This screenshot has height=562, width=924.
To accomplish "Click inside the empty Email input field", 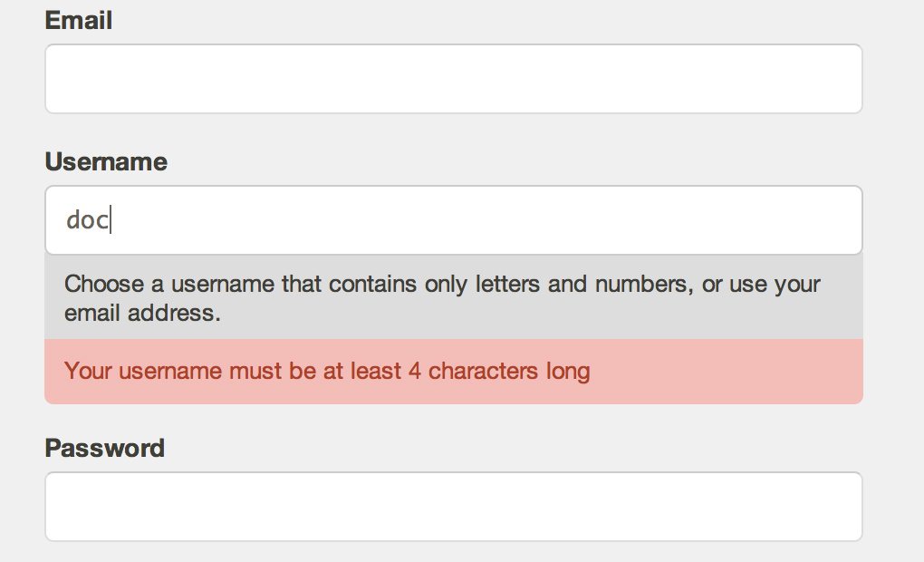I will [x=454, y=79].
